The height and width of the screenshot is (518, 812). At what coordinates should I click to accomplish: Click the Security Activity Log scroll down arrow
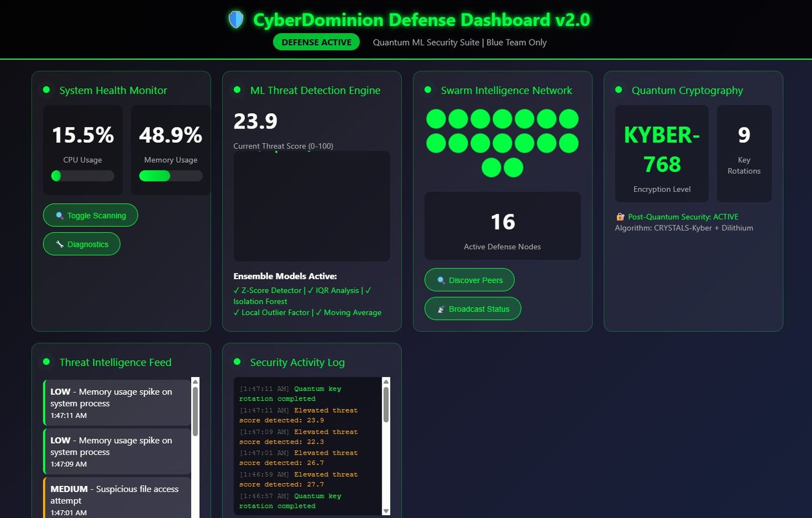386,511
